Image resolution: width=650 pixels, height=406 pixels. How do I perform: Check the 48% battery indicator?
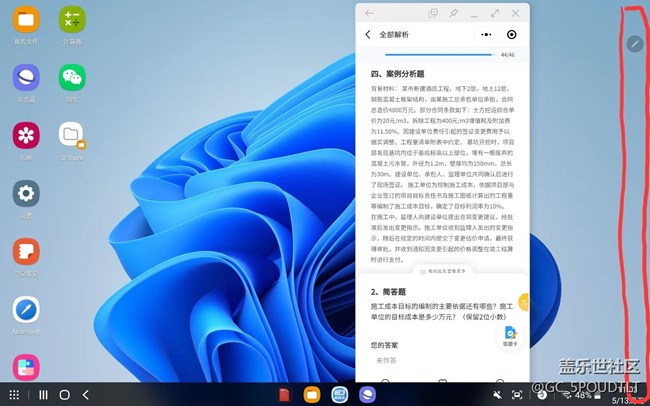[587, 395]
